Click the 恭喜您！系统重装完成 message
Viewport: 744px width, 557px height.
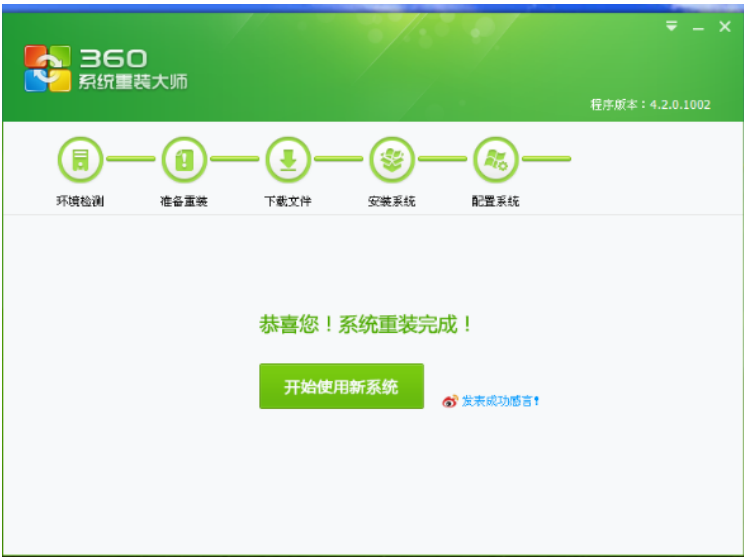pos(365,325)
